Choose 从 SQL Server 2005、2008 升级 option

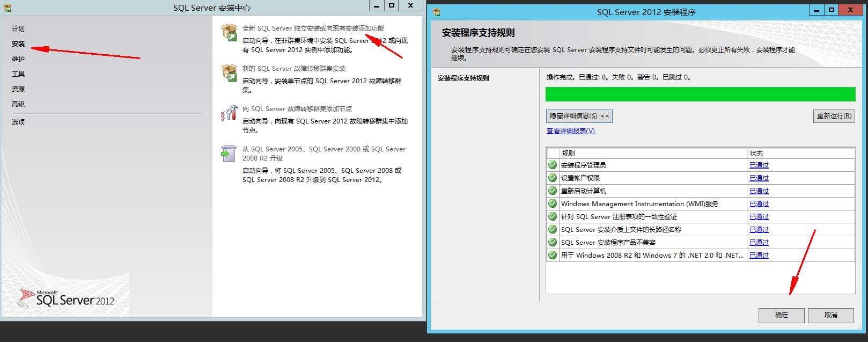324,154
